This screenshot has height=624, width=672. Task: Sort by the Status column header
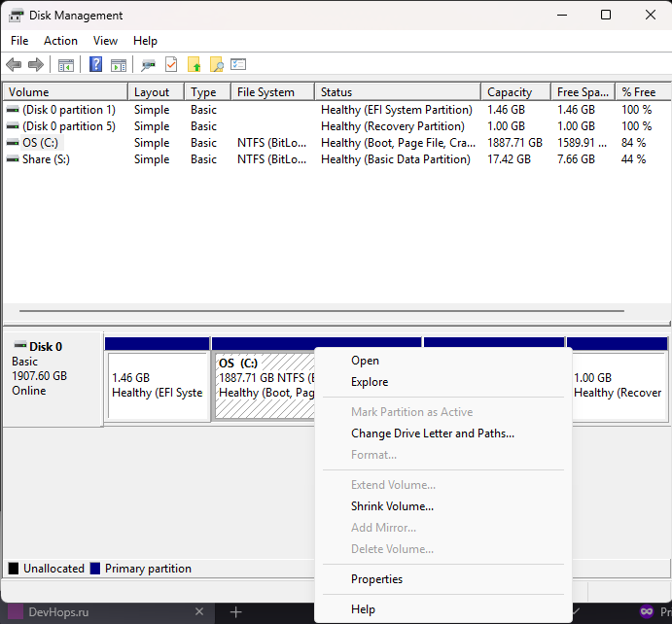[x=398, y=92]
